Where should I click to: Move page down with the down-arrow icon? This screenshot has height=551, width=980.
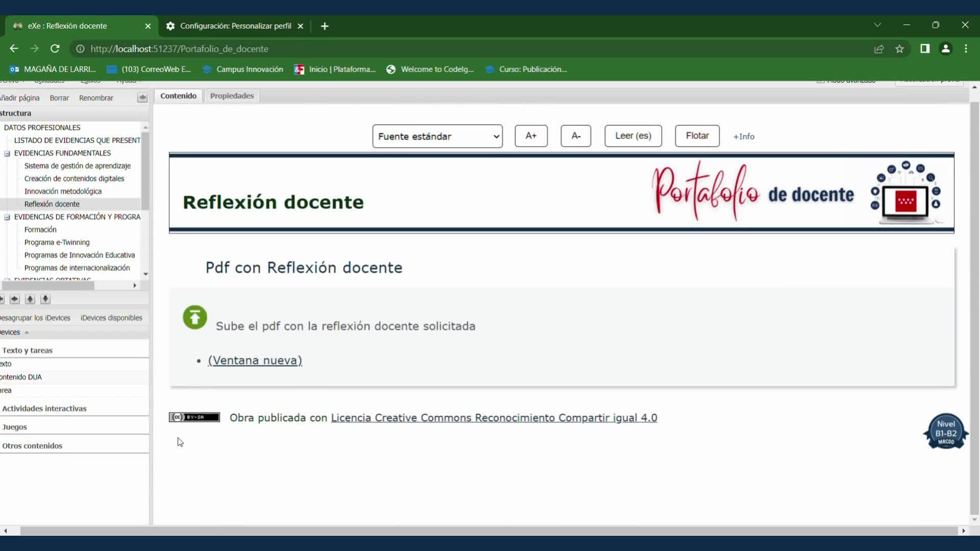point(45,299)
